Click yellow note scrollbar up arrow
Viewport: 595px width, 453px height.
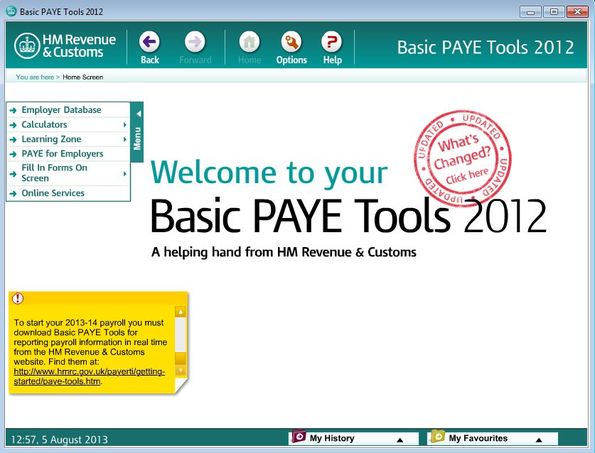(181, 312)
